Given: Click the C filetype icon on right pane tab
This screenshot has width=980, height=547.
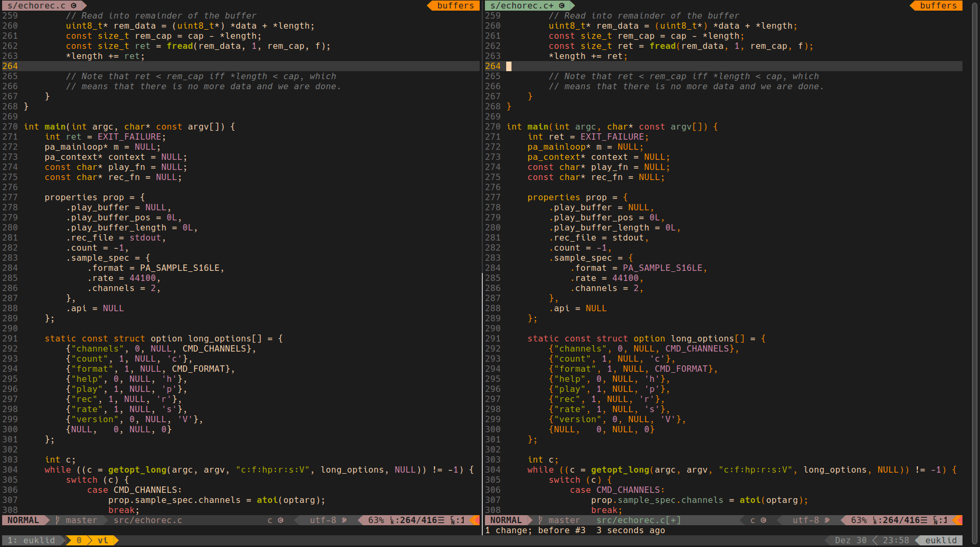Looking at the screenshot, I should point(562,5).
